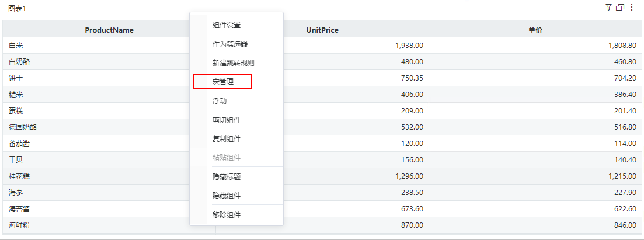This screenshot has height=240, width=644.
Task: Open the pop-out window icon
Action: click(620, 8)
